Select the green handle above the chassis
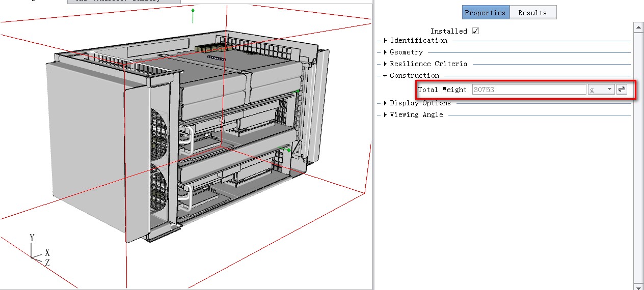This screenshot has height=290, width=644. (x=193, y=11)
